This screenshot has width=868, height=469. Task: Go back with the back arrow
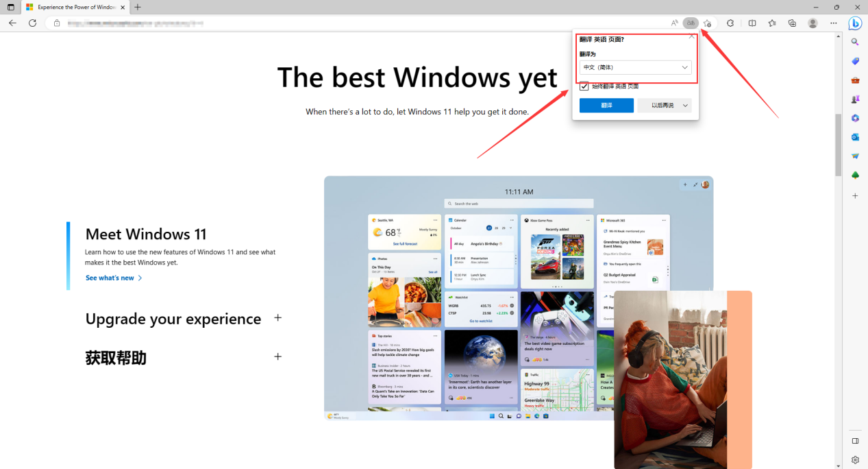pos(12,23)
